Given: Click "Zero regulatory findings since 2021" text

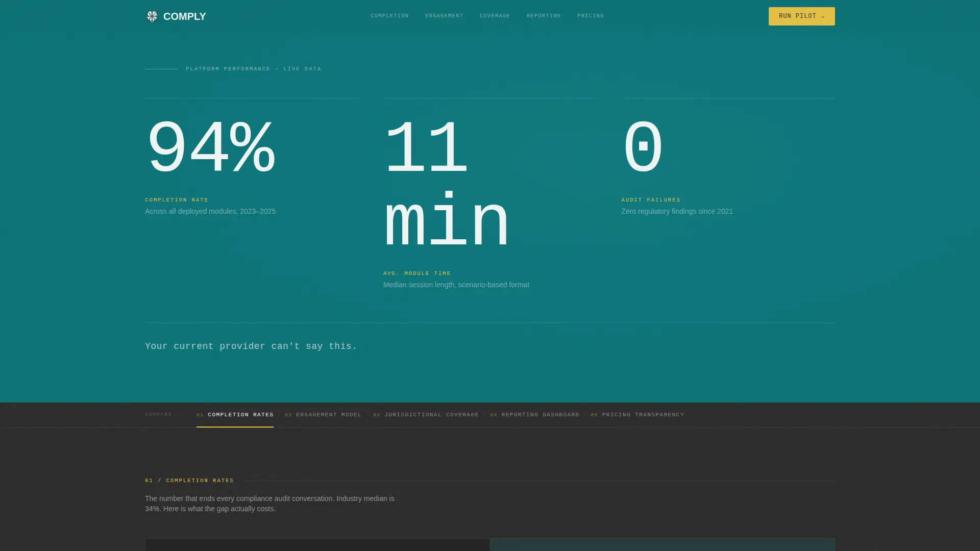Looking at the screenshot, I should tap(677, 211).
